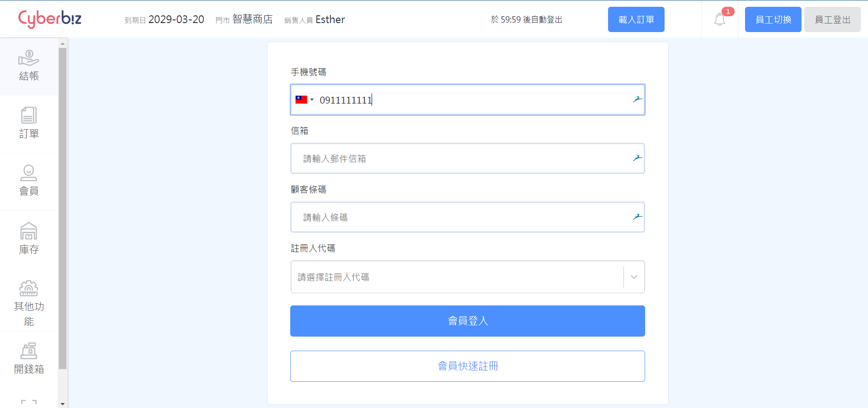868x408 pixels.
Task: Click the icon inside the email field
Action: 637,158
